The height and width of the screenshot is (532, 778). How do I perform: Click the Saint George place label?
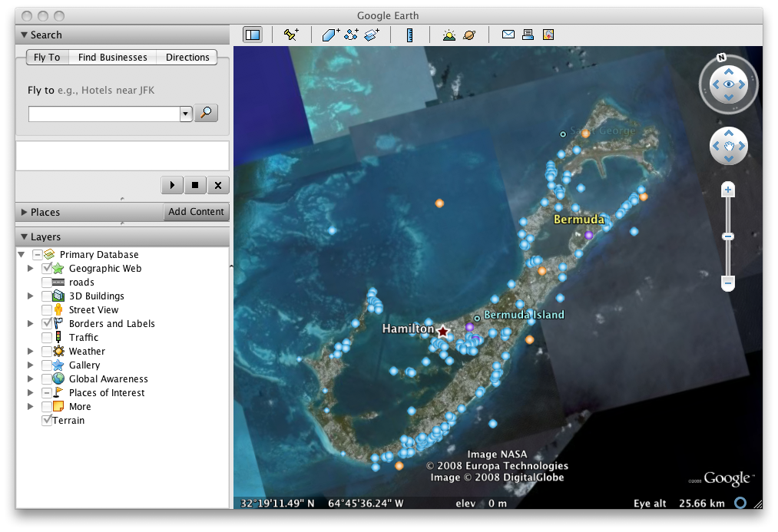point(603,131)
